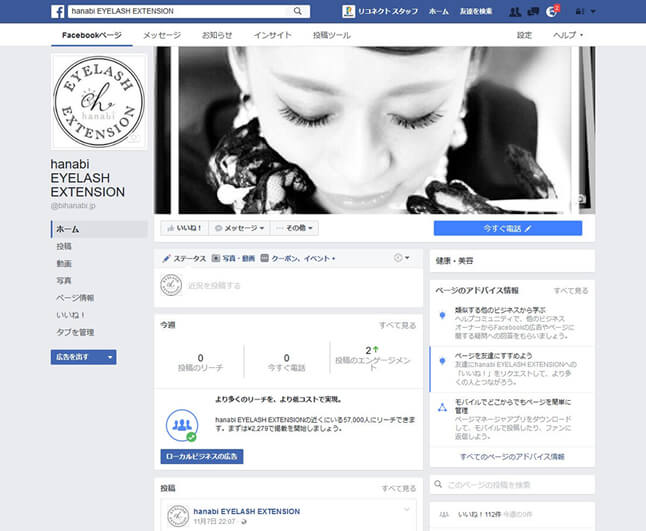
Task: Select 写真 in the left sidebar
Action: pyautogui.click(x=64, y=280)
